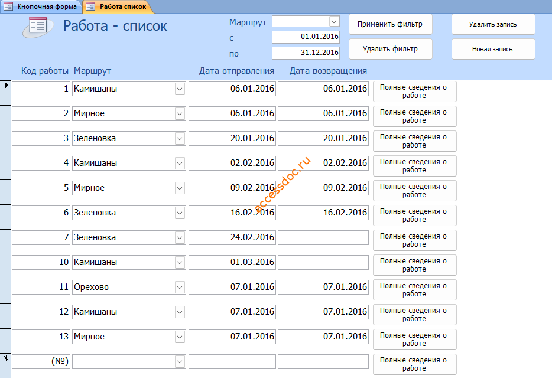Viewport: 552px width, 392px height.
Task: Click the Зеленовка route text in row 3
Action: [95, 139]
